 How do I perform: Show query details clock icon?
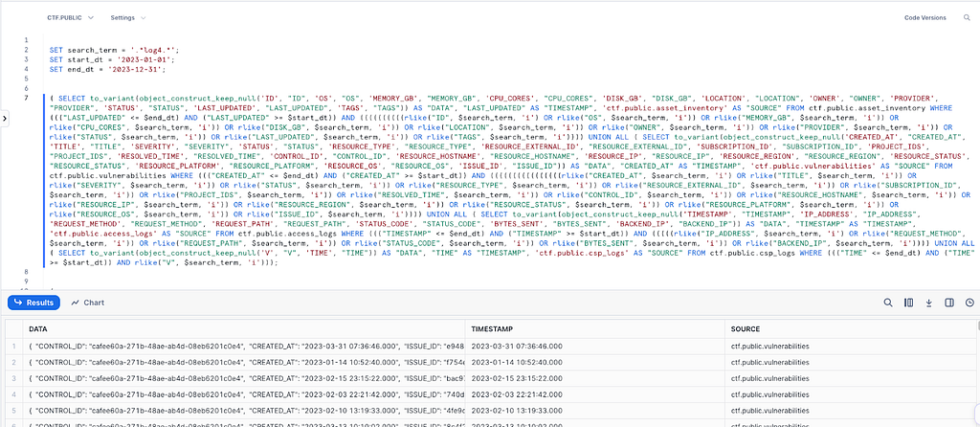coord(969,303)
